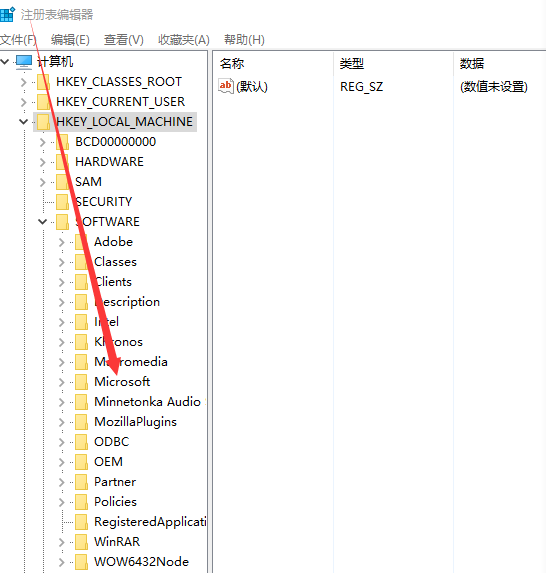Viewport: 546px width, 573px height.
Task: Open the 帮助(H) menu
Action: tap(244, 39)
